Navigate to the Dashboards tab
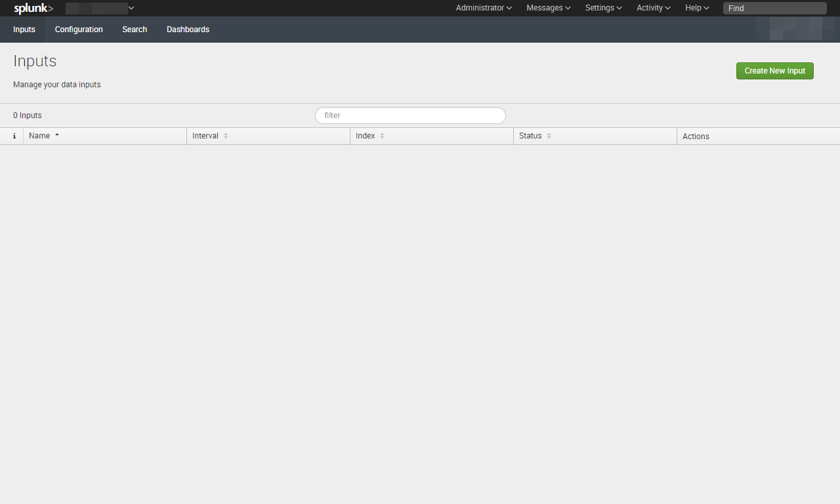This screenshot has height=504, width=840. coord(188,30)
